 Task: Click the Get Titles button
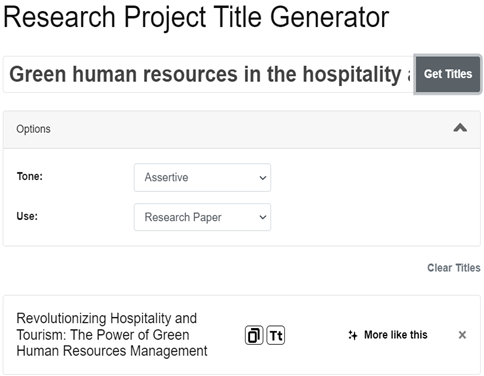(x=448, y=74)
